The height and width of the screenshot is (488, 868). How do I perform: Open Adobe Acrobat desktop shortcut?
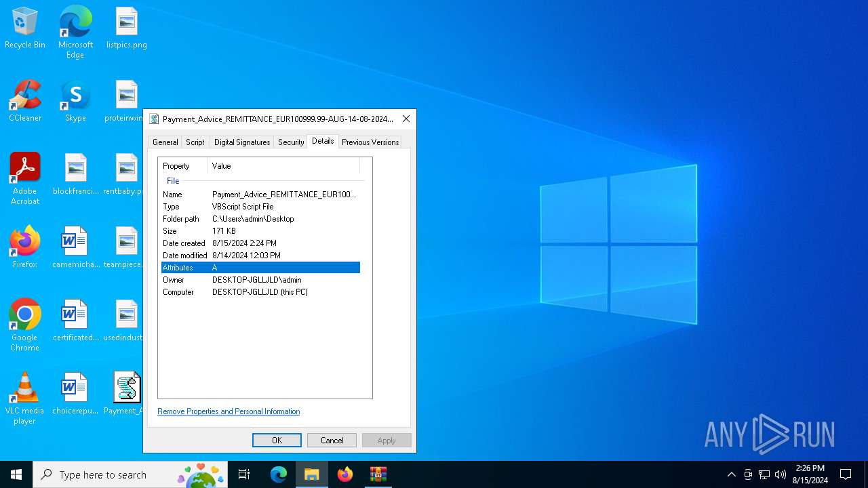coord(25,179)
